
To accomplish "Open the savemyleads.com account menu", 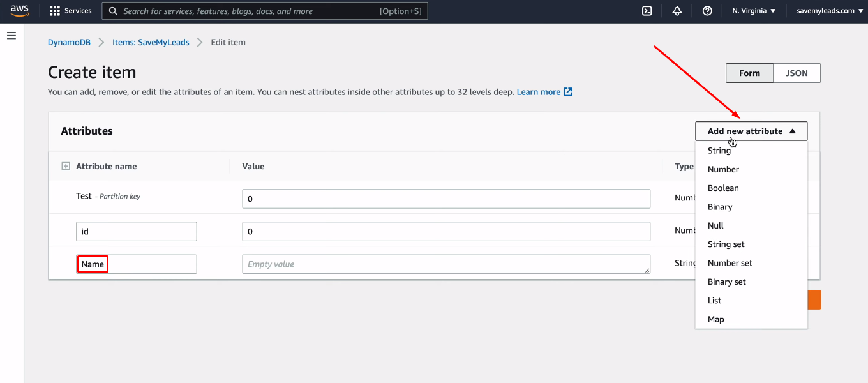I will [x=829, y=11].
